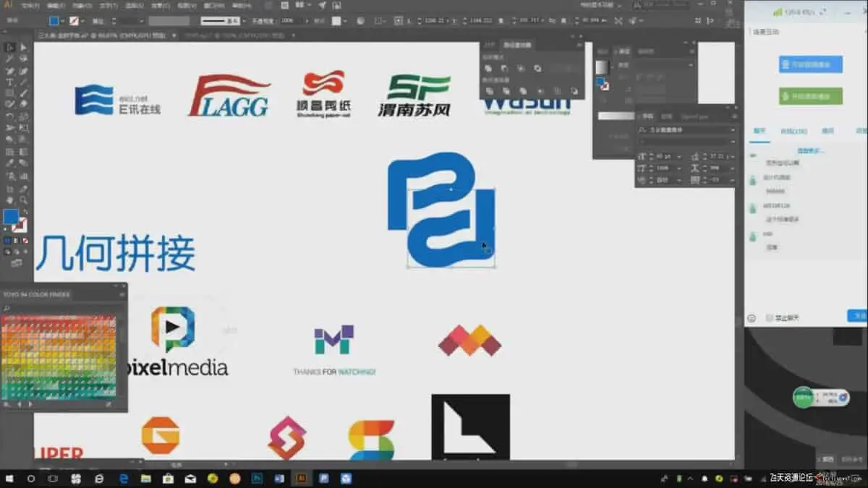Click the green broadcast button
The image size is (868, 488).
[811, 96]
